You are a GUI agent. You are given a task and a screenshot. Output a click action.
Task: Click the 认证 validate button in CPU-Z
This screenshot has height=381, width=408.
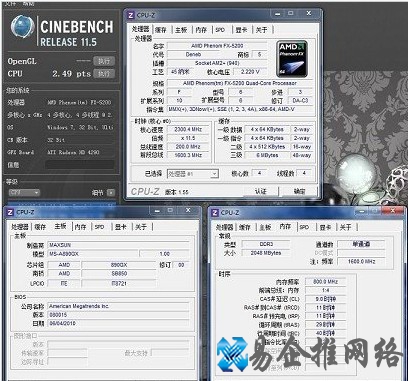point(261,191)
